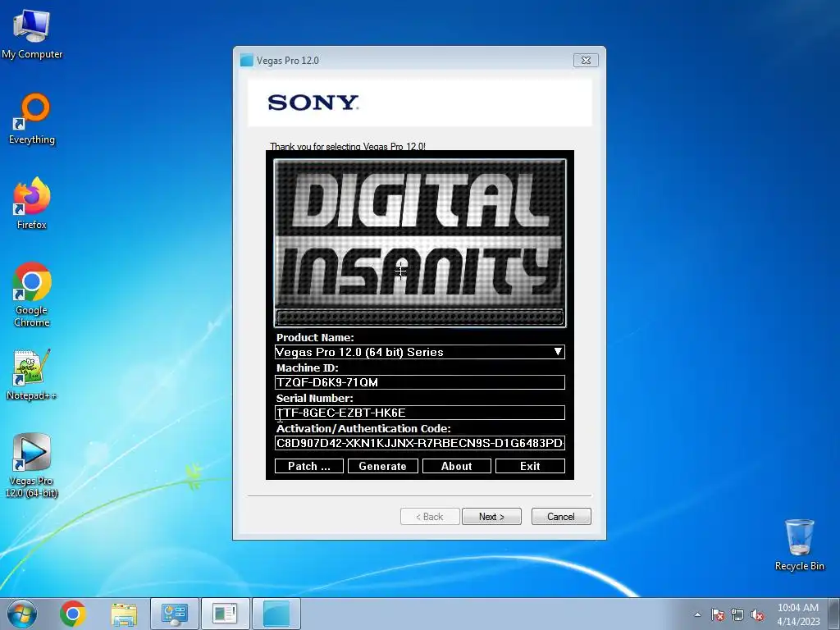
Task: Click the Vegas Pro 12.0 title icon
Action: click(x=246, y=60)
